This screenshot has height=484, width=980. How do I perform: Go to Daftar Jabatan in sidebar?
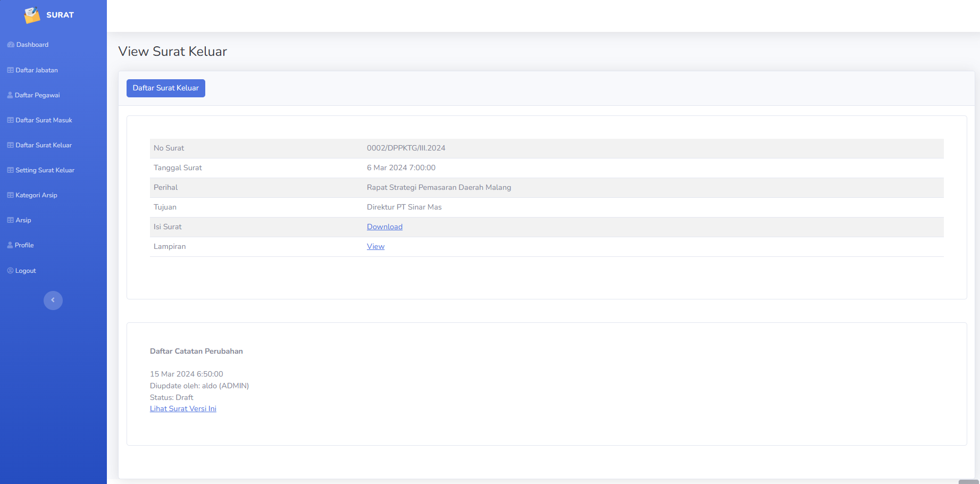pos(37,70)
